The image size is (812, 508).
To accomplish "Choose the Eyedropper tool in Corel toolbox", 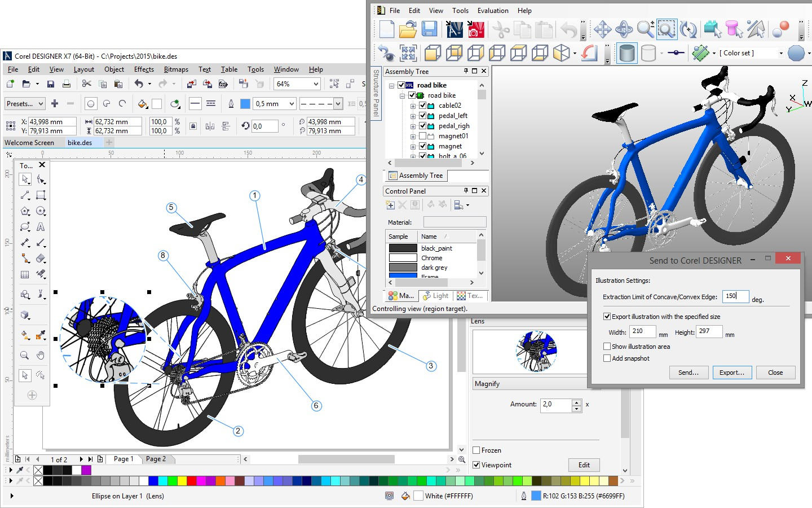I will click(41, 336).
